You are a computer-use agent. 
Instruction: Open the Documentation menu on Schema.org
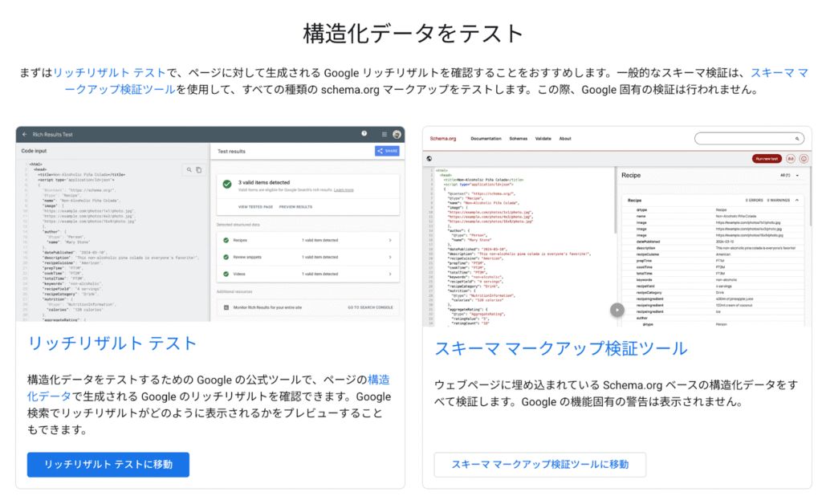pos(486,139)
